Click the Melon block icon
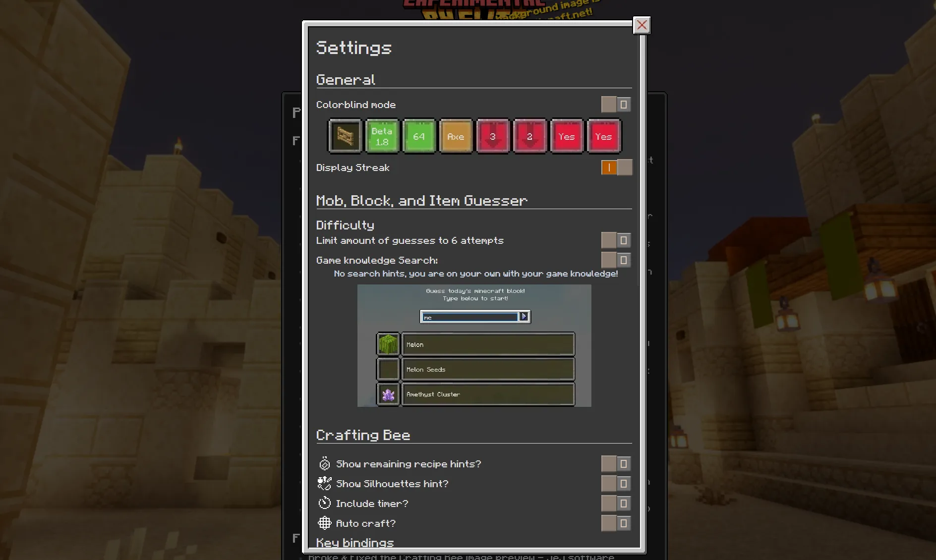Image resolution: width=936 pixels, height=560 pixels. [388, 344]
